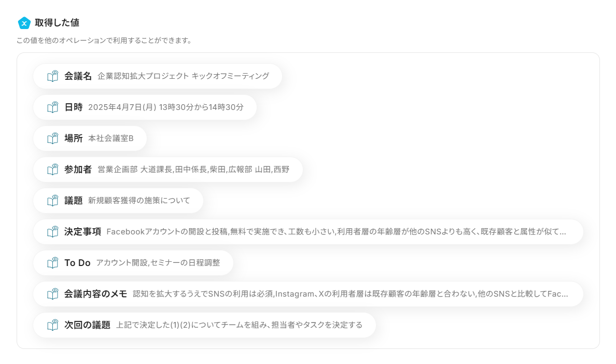
Task: Select the 新規顧客獲得の施策について value
Action: (x=139, y=201)
